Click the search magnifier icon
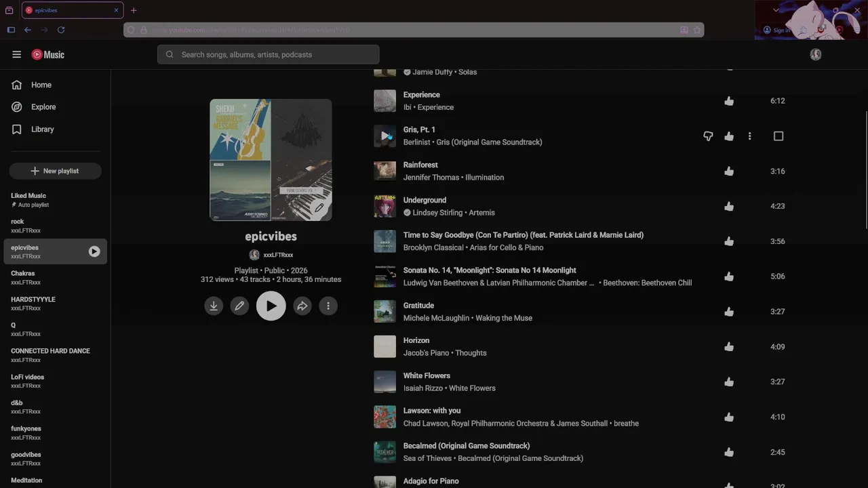The image size is (868, 488). click(x=170, y=55)
